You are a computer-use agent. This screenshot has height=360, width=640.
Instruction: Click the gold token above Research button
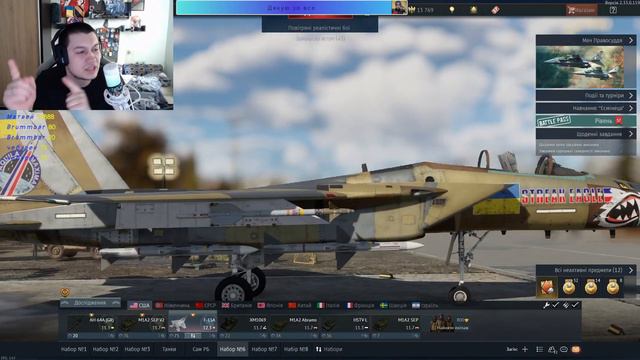coord(65,292)
